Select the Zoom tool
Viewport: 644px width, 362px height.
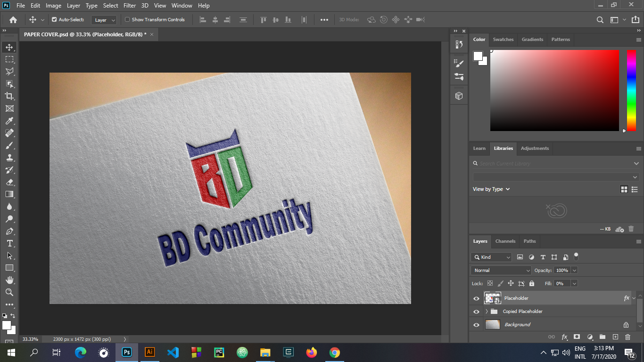tap(9, 292)
